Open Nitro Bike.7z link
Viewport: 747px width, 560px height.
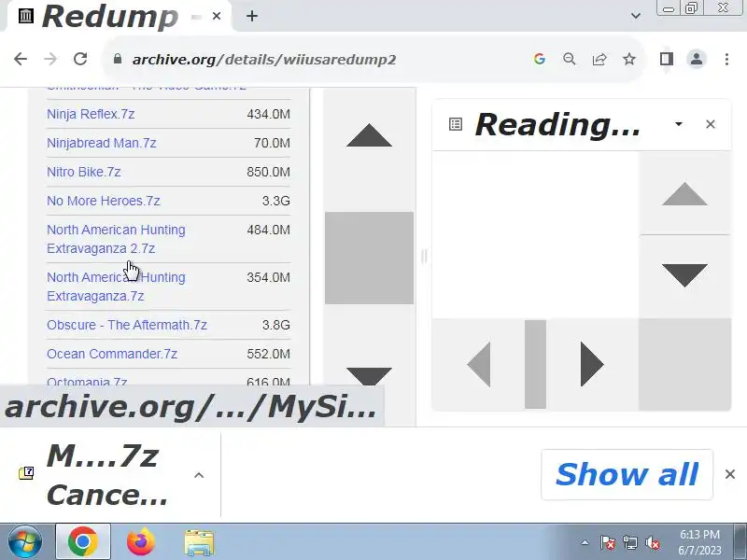(x=84, y=172)
